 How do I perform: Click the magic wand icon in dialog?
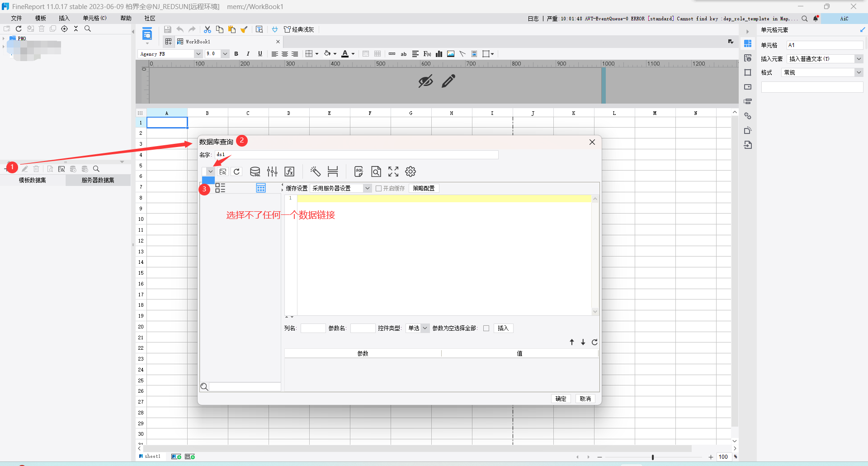point(315,171)
